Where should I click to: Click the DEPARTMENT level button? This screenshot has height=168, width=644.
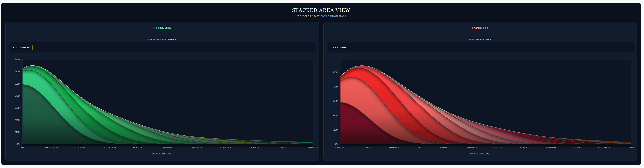pyautogui.click(x=338, y=48)
